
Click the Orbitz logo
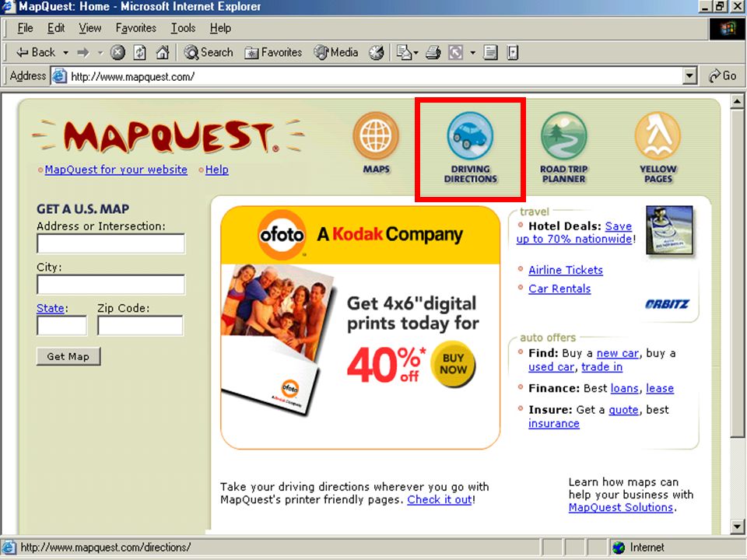667,304
